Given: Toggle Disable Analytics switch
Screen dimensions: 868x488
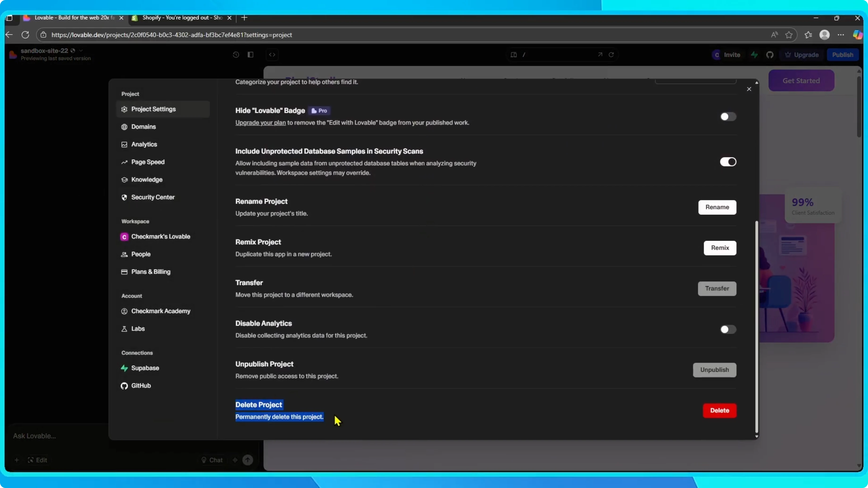Looking at the screenshot, I should (x=728, y=329).
